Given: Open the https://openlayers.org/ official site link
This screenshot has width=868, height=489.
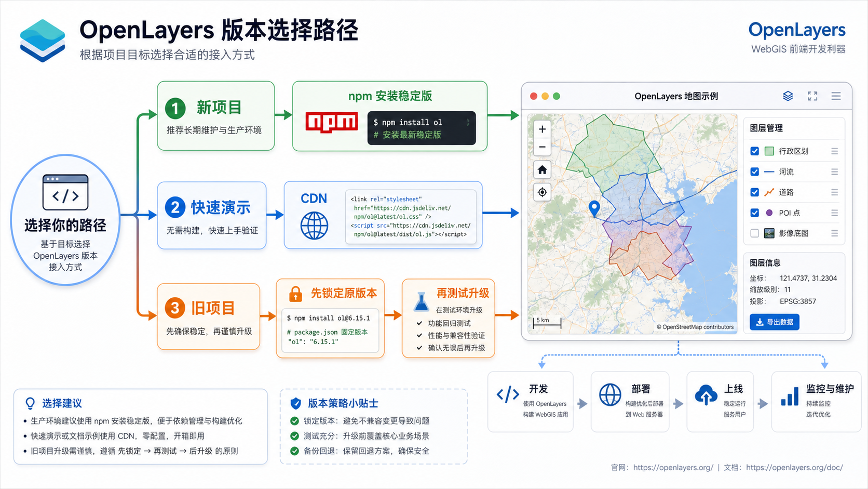Looking at the screenshot, I should pyautogui.click(x=673, y=468).
